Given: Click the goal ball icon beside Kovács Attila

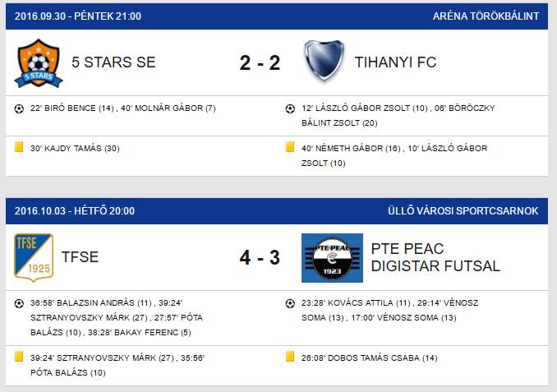Looking at the screenshot, I should tap(290, 303).
